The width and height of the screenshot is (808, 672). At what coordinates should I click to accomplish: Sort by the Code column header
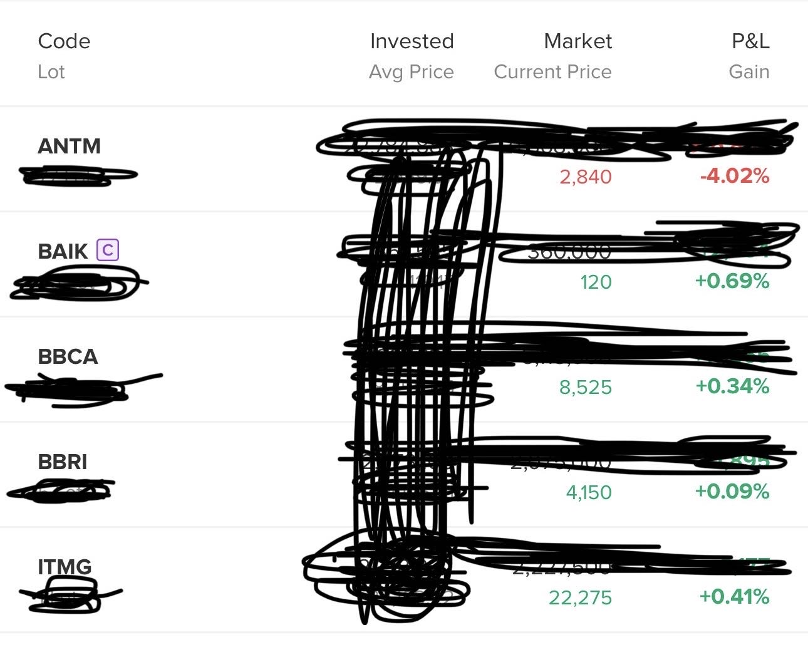tap(64, 41)
